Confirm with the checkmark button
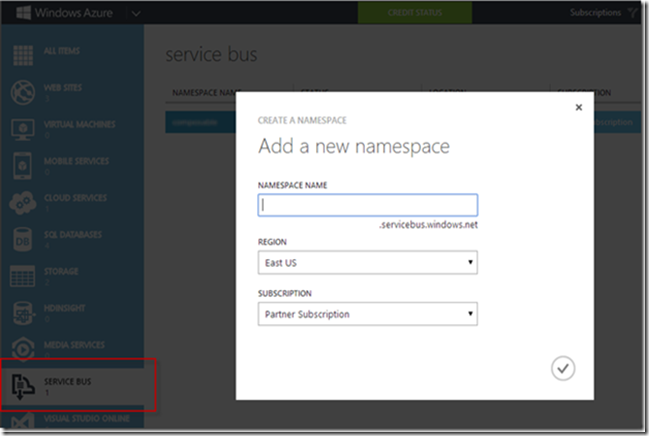Image resolution: width=649 pixels, height=436 pixels. click(x=563, y=368)
